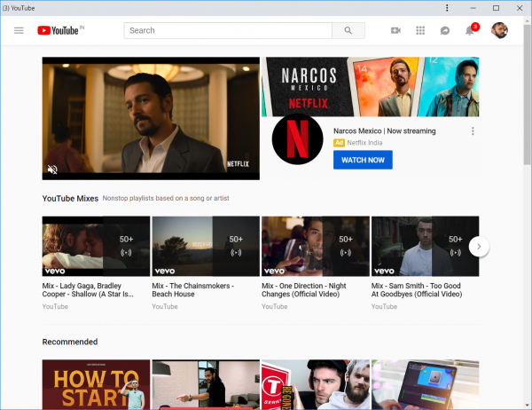Click the search magnifier button
This screenshot has height=410, width=532.
(348, 30)
